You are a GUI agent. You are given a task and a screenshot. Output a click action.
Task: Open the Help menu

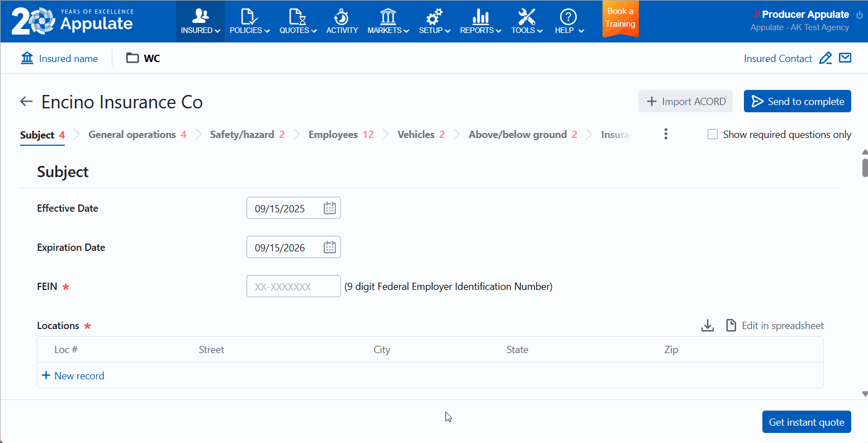click(x=569, y=21)
